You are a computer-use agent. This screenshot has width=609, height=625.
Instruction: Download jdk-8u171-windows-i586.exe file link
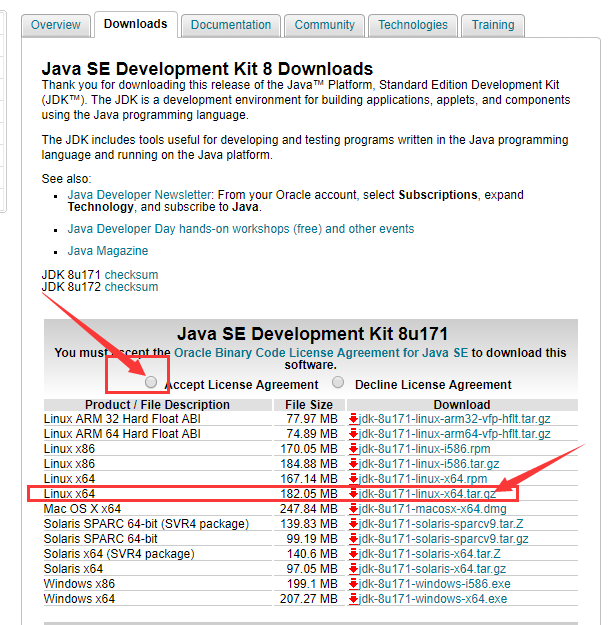(434, 584)
